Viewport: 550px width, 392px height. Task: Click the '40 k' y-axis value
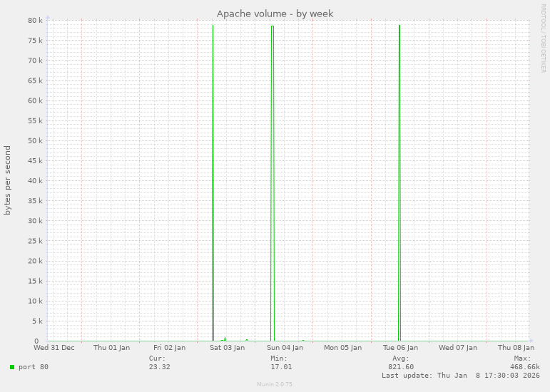(x=36, y=181)
